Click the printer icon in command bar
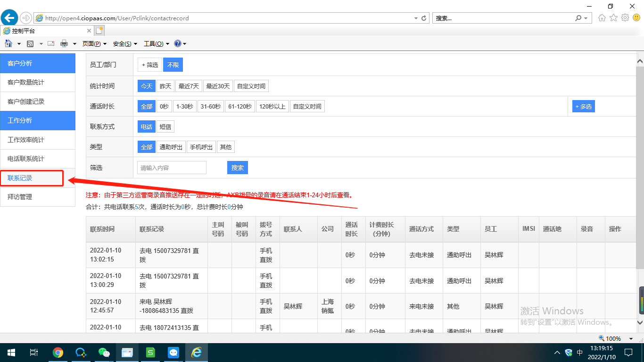The image size is (644, 362). (x=64, y=44)
